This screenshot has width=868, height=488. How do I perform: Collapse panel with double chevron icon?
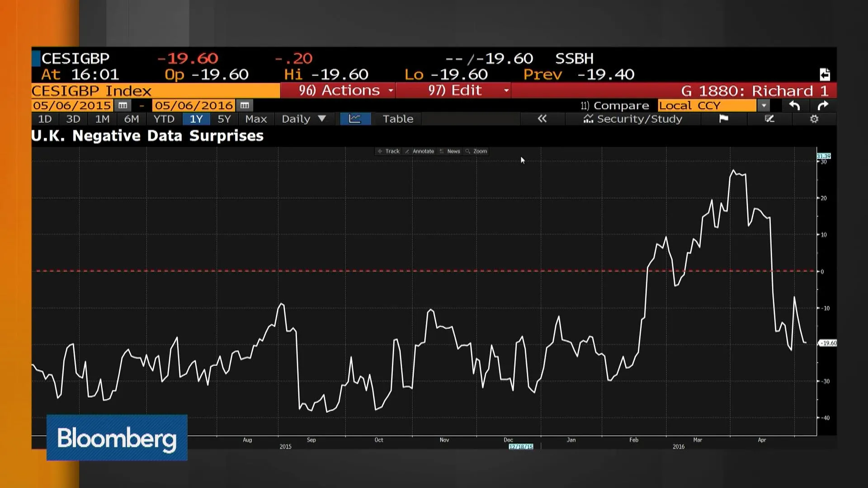coord(542,119)
